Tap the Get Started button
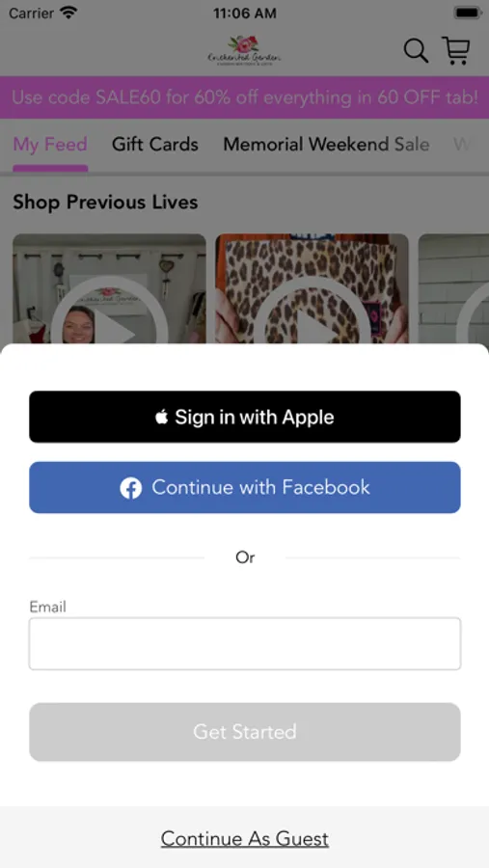The height and width of the screenshot is (868, 489). (245, 732)
